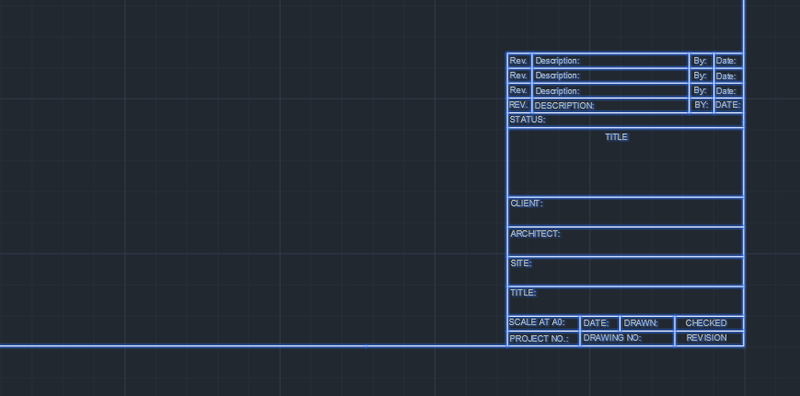Click the PROJECT NO.: label

coord(539,339)
